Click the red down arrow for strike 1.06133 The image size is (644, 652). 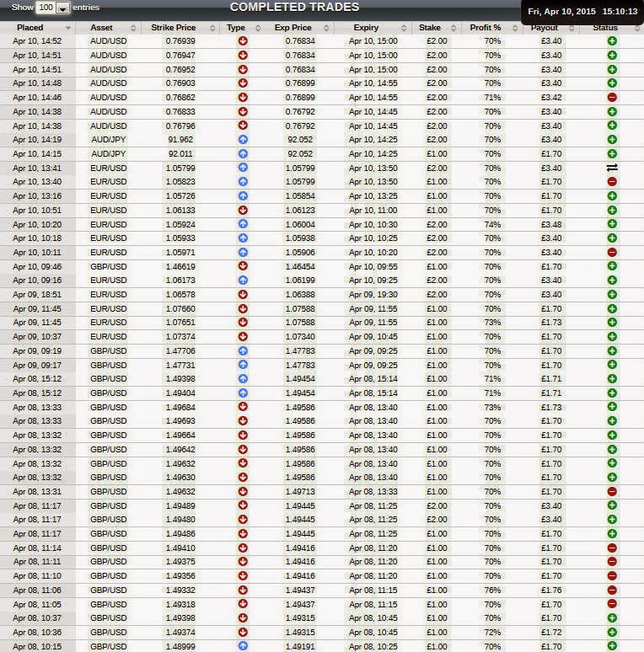pyautogui.click(x=243, y=210)
